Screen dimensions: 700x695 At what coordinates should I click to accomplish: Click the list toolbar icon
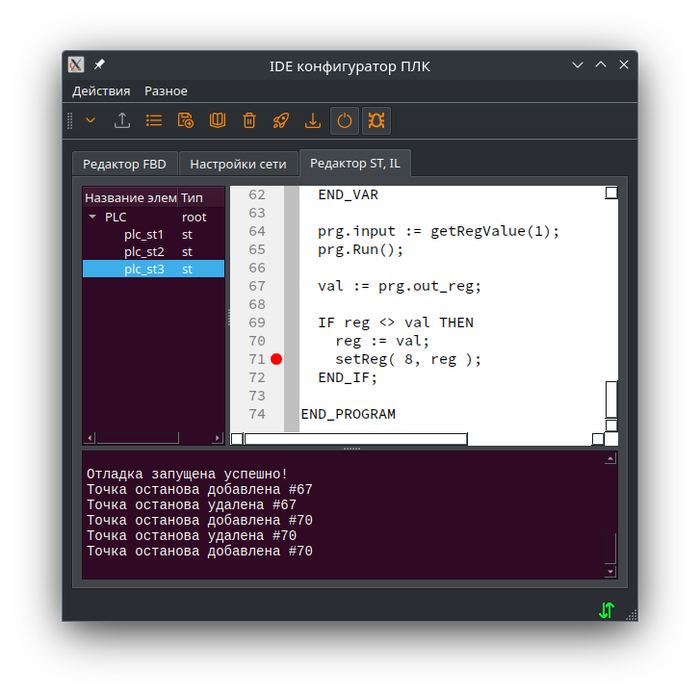point(154,121)
